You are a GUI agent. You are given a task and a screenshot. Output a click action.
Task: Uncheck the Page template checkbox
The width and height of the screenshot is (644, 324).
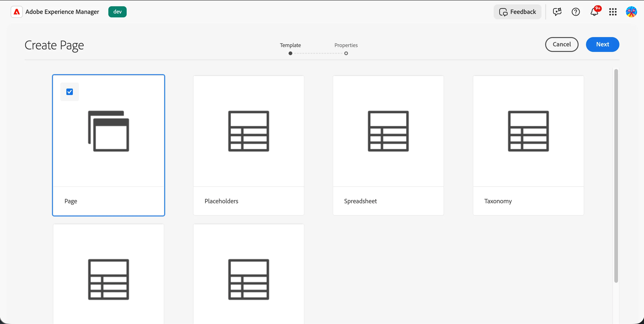(x=70, y=92)
